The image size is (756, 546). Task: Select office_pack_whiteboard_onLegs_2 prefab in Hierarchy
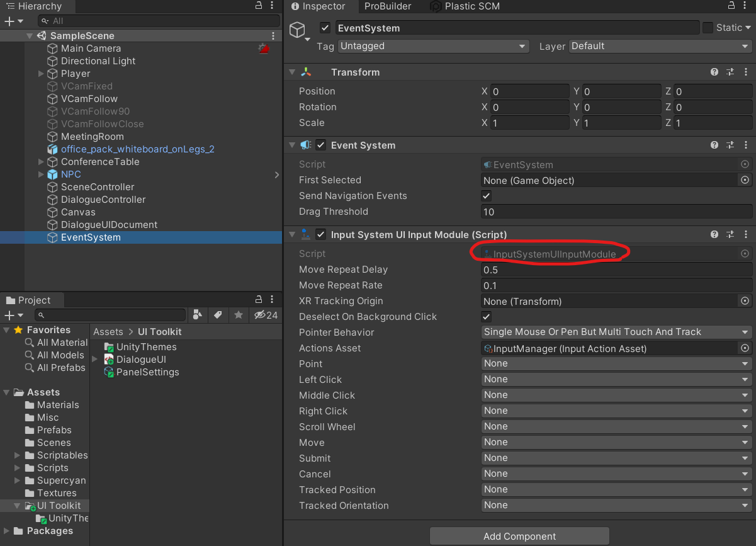tap(138, 149)
